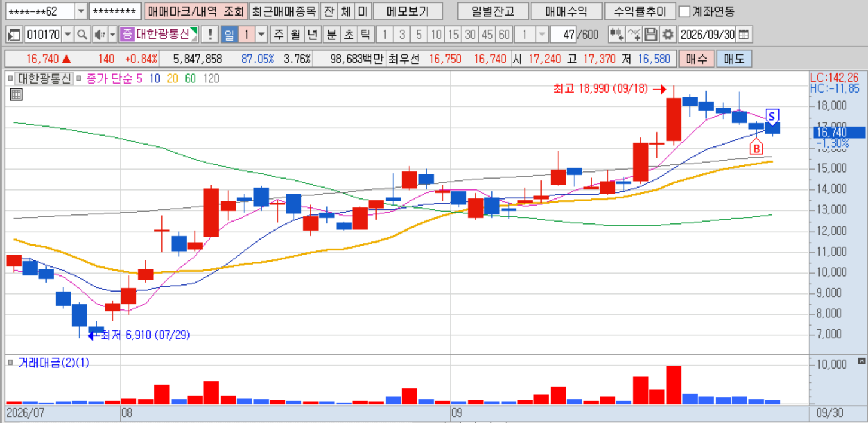Screen dimensions: 868x423
Task: Toggle the 일 daily period button
Action: [230, 35]
